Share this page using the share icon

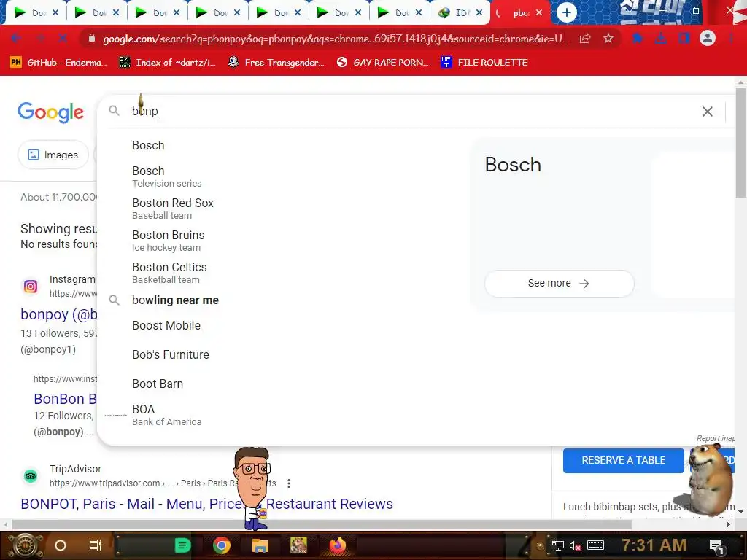(585, 38)
